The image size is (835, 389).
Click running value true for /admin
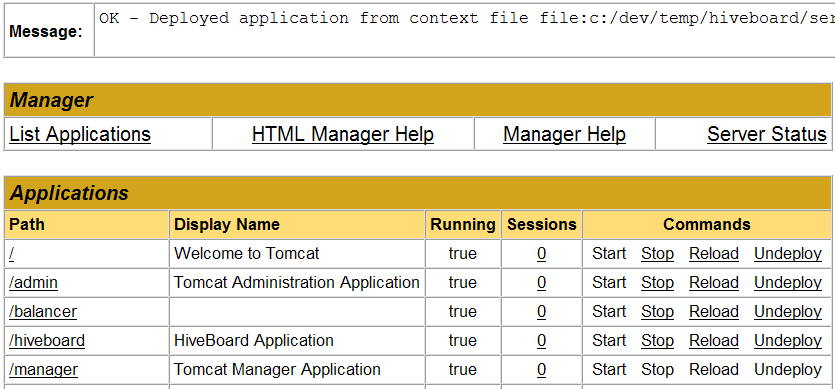[462, 282]
